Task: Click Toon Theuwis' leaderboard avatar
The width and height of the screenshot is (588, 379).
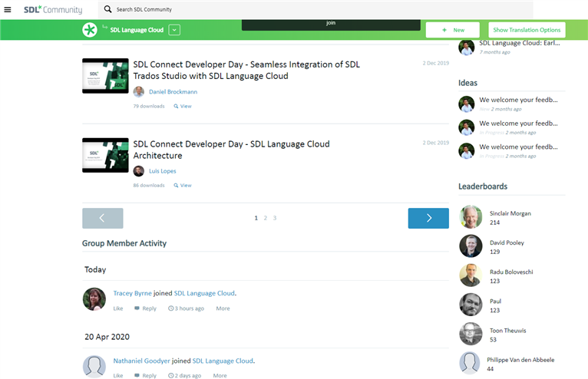Action: [x=471, y=334]
